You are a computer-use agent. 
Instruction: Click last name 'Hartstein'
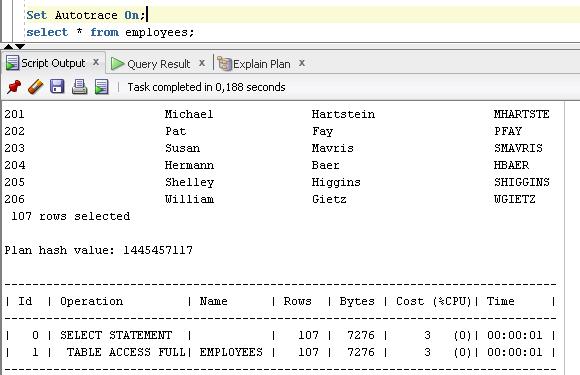(343, 114)
